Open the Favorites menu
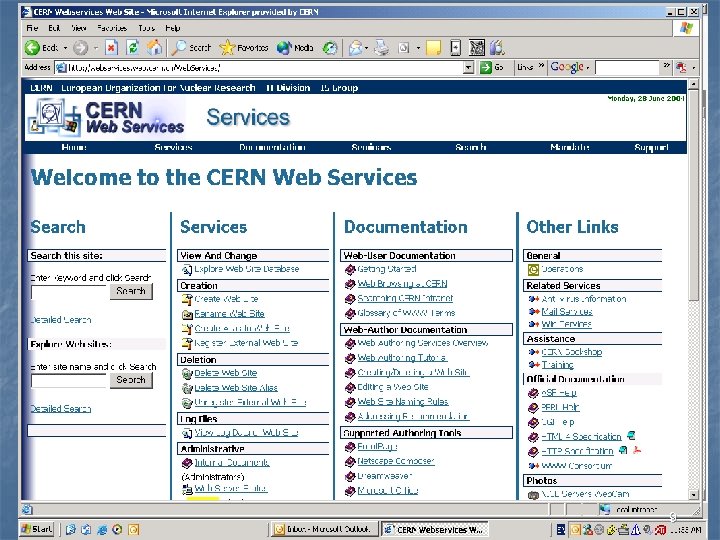Screen dimensions: 720x540 pyautogui.click(x=112, y=28)
